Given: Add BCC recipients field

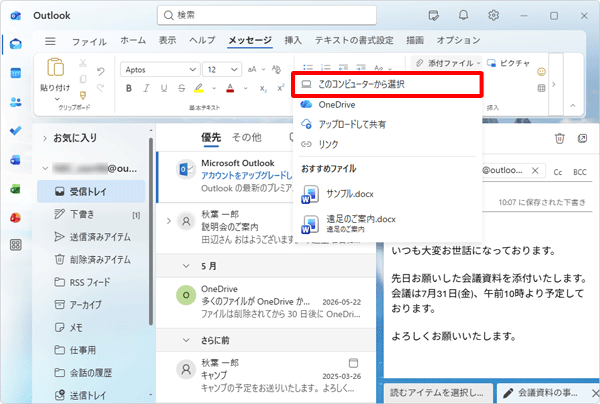Looking at the screenshot, I should (579, 172).
